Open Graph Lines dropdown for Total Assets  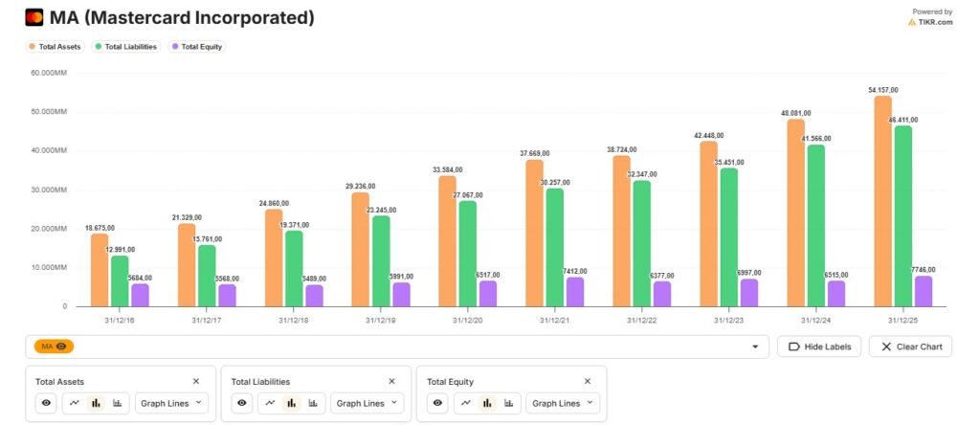tap(171, 403)
